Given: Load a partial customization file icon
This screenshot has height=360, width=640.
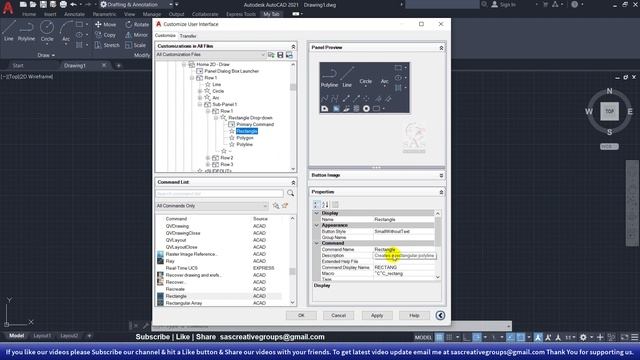Looking at the screenshot, I should pyautogui.click(x=271, y=55).
